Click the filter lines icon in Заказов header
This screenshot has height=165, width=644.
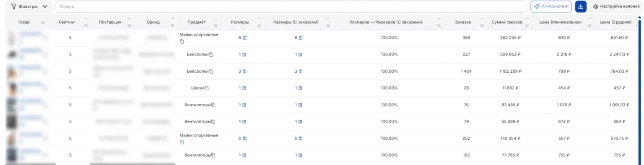point(482,26)
